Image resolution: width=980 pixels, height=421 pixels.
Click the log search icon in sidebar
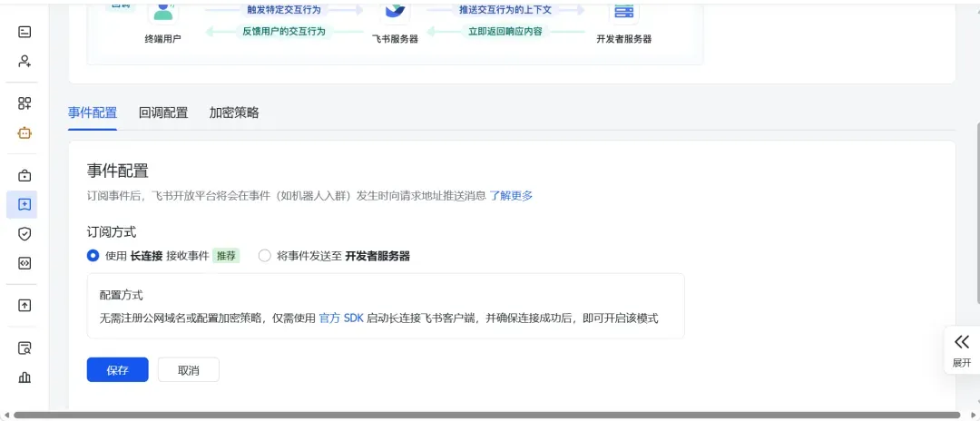pos(24,348)
